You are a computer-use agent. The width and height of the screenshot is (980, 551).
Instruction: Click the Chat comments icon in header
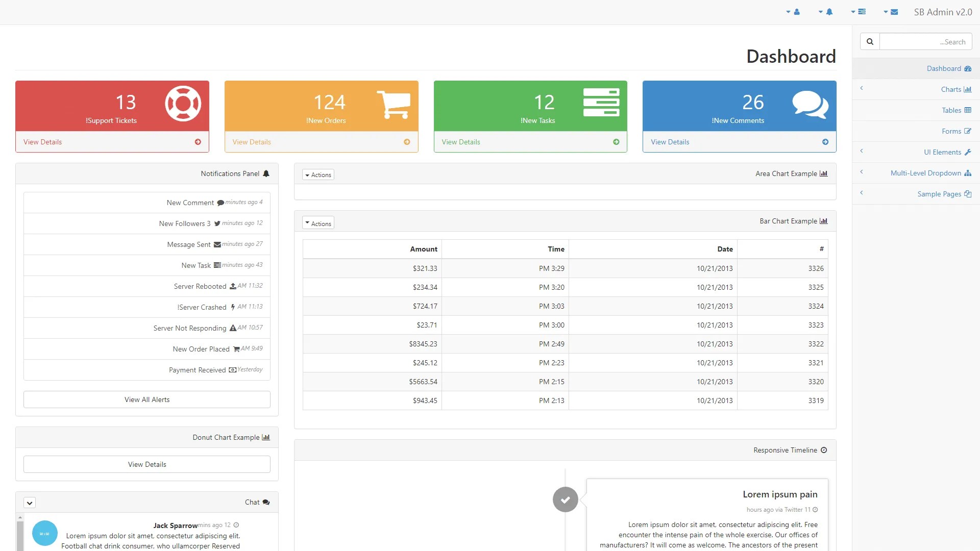tap(266, 502)
